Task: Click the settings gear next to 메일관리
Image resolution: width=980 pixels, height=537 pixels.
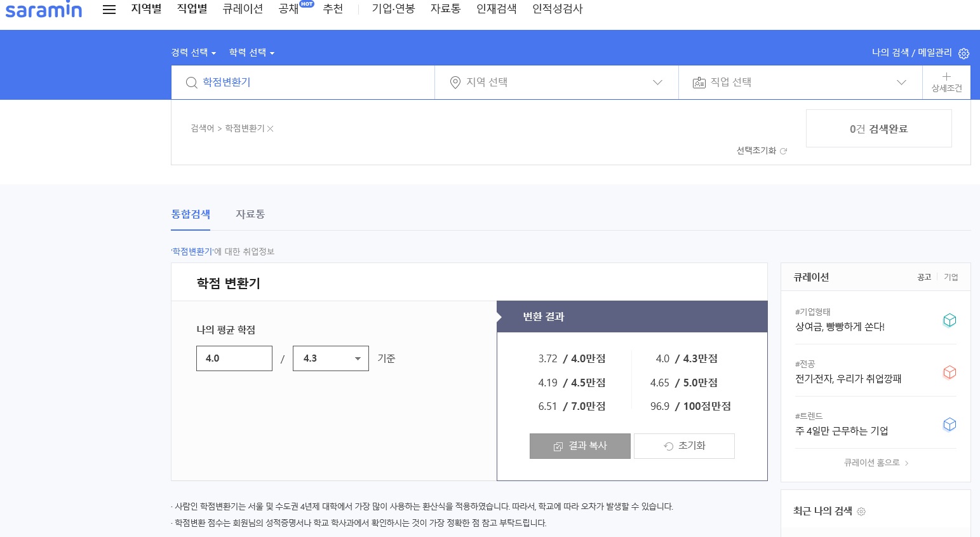Action: [x=963, y=53]
